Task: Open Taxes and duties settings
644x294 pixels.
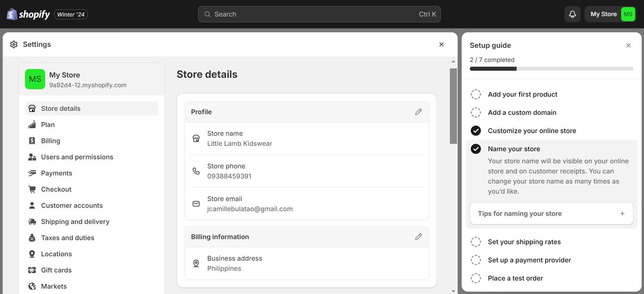Action: pyautogui.click(x=92, y=238)
